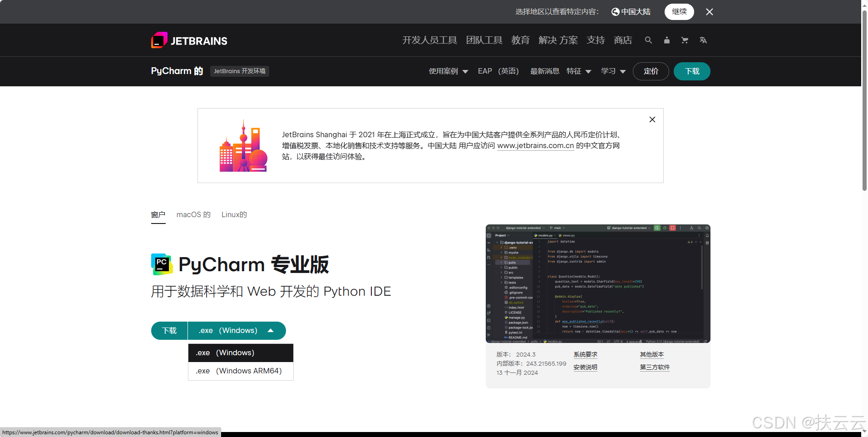Expand the 使用案例 dropdown

pyautogui.click(x=449, y=71)
